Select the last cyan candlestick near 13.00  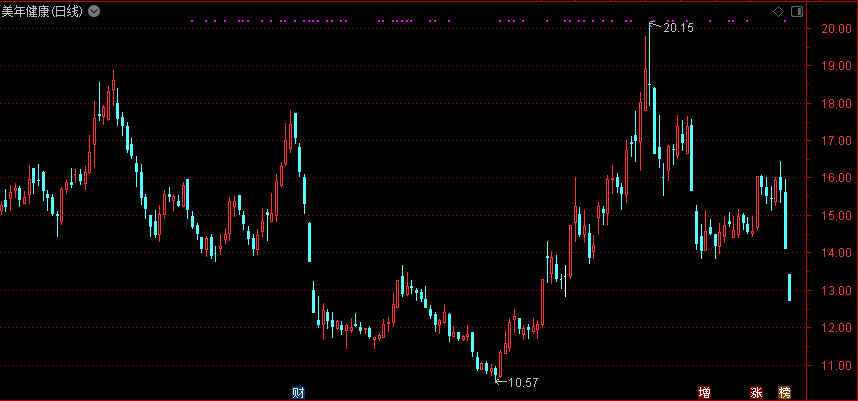coord(789,287)
